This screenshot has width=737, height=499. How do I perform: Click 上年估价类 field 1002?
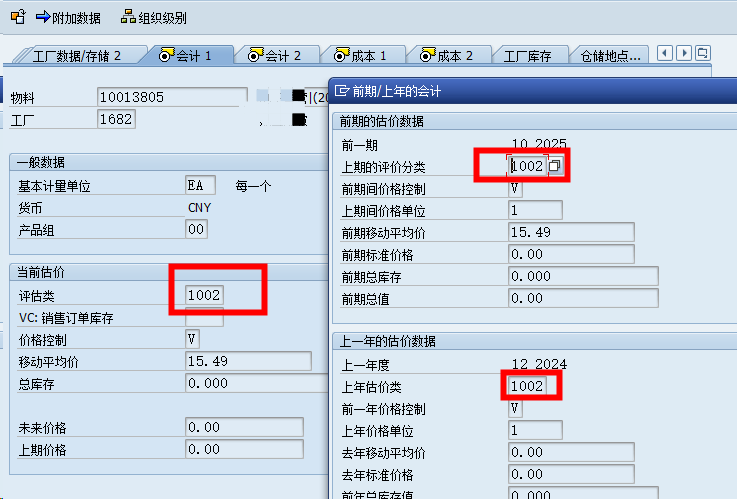(527, 386)
